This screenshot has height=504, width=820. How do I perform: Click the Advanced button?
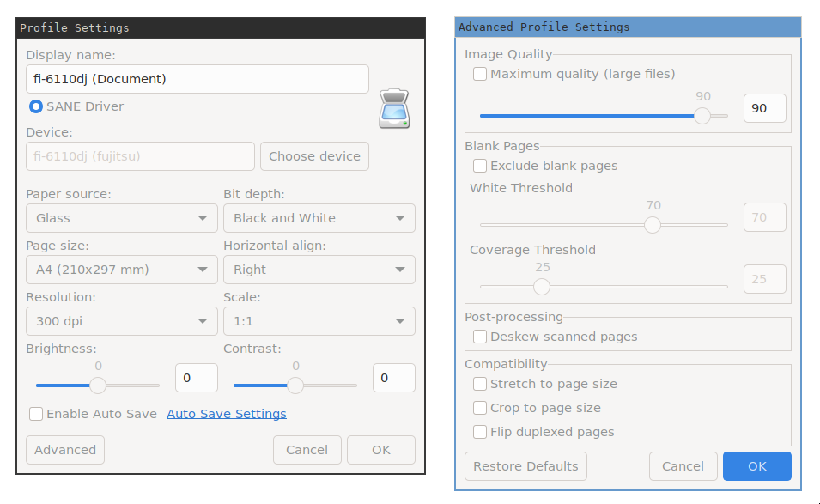tap(64, 449)
